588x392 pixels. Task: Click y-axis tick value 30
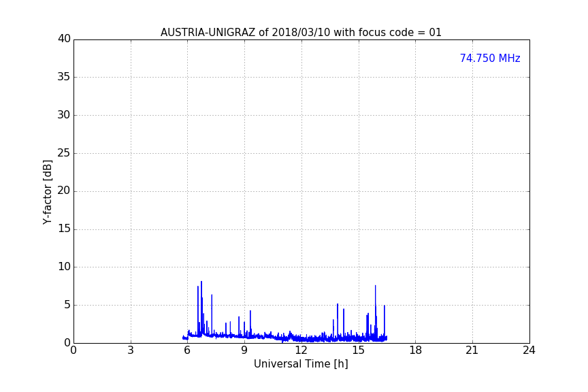click(64, 115)
